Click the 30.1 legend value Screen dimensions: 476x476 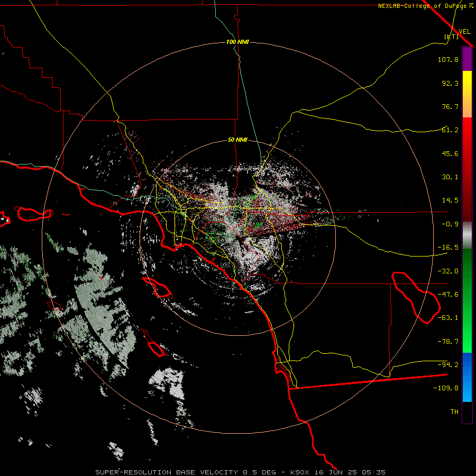pos(450,177)
